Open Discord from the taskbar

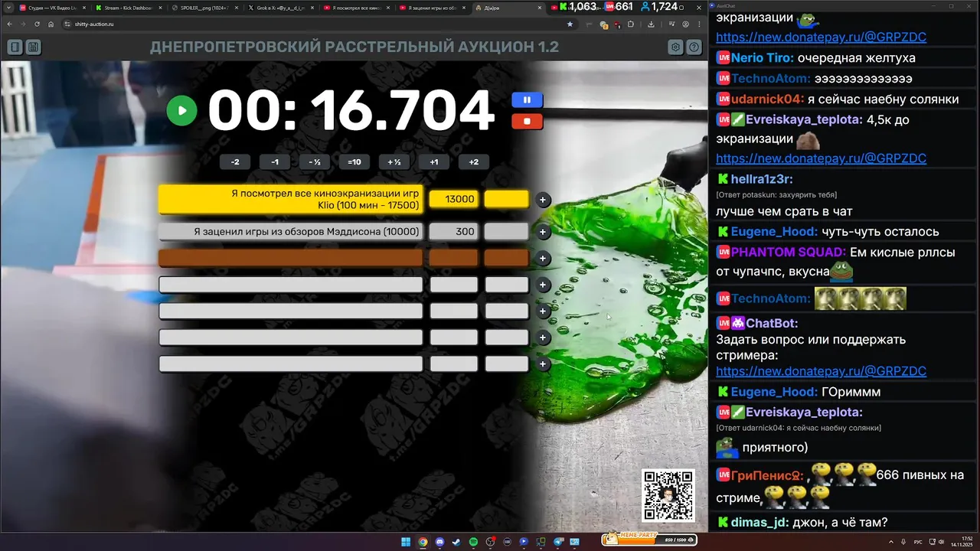coord(439,542)
